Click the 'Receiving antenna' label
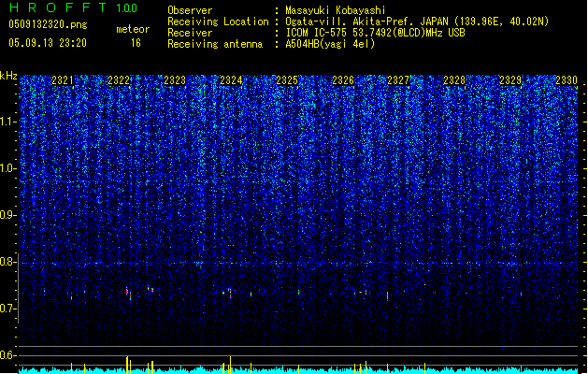Screen dimensions: 588x374 (215, 44)
